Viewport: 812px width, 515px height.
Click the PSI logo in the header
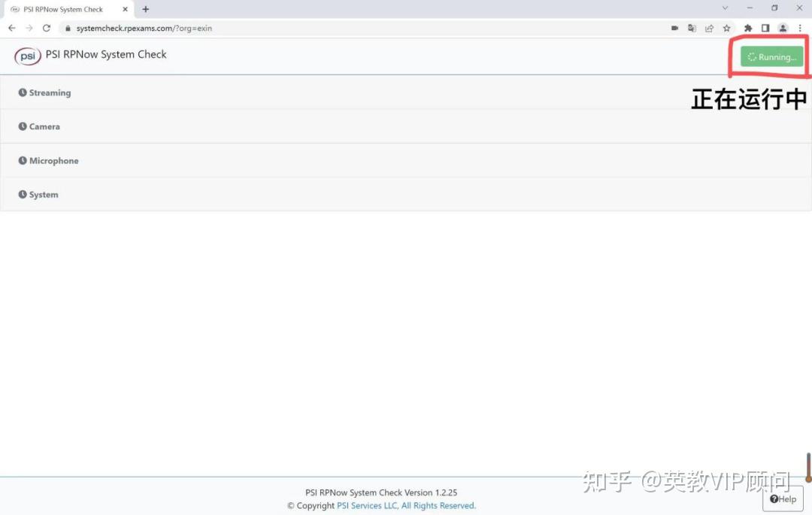pyautogui.click(x=27, y=56)
